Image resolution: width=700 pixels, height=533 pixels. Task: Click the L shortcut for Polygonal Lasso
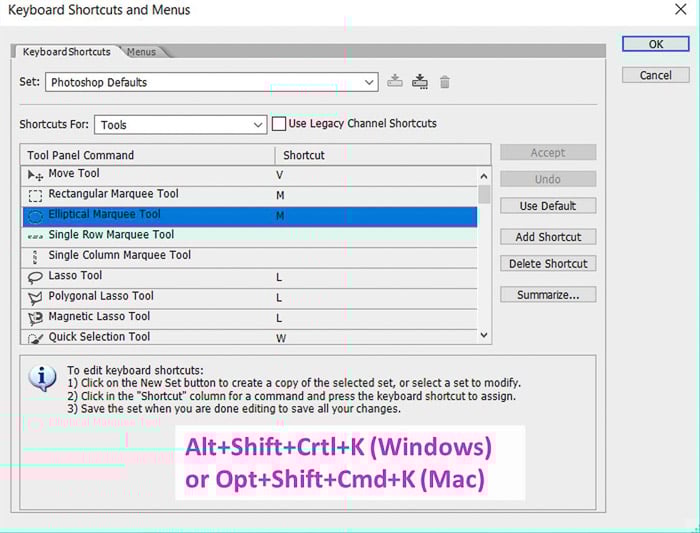[x=279, y=298]
